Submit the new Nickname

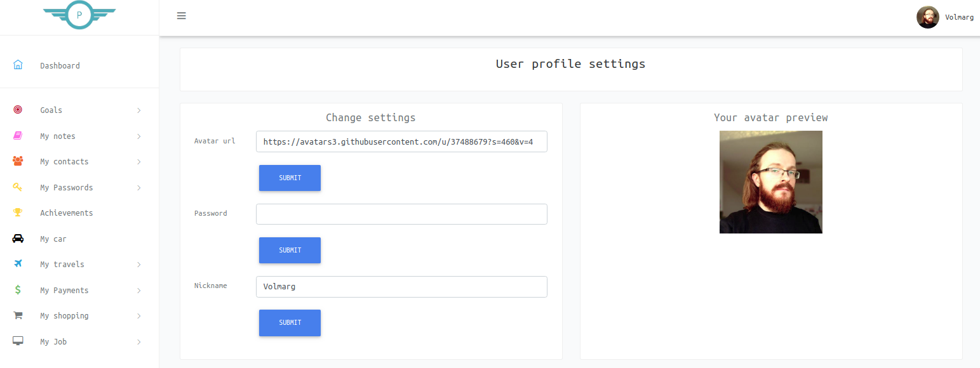point(290,322)
